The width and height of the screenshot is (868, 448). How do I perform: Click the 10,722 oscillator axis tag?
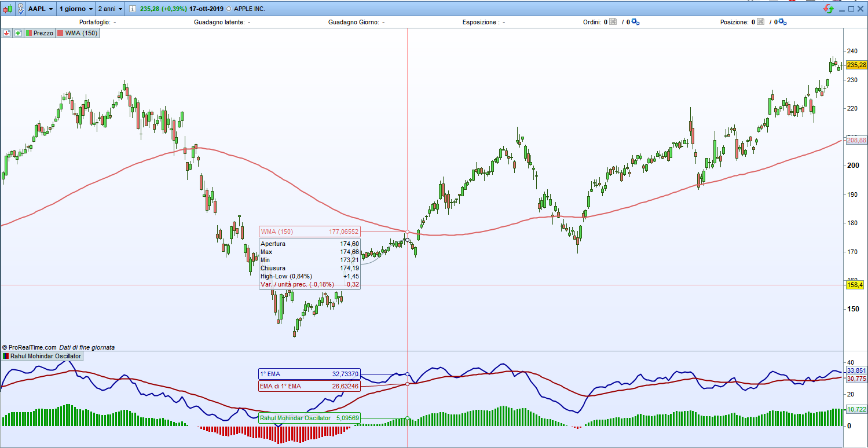[856, 409]
